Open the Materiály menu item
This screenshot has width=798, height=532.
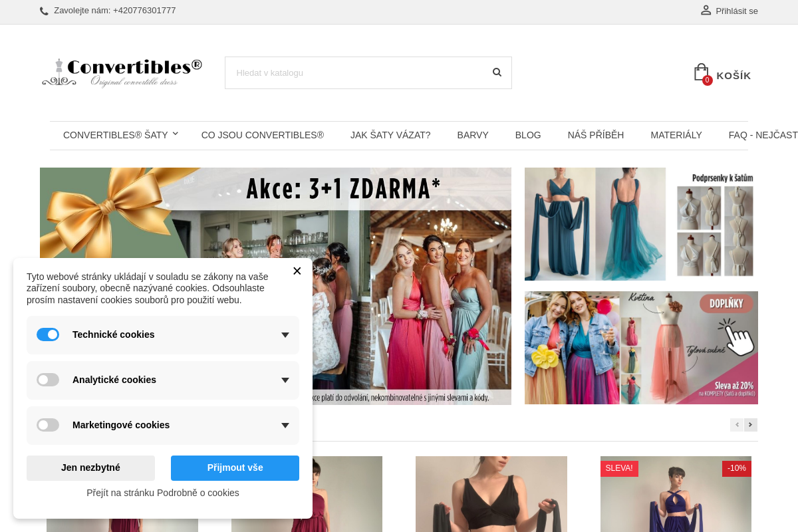pos(676,135)
